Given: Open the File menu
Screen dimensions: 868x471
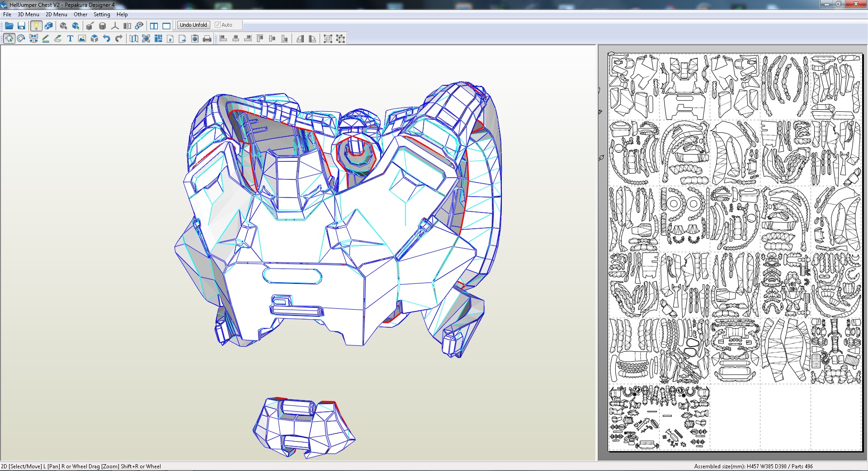Looking at the screenshot, I should [7, 14].
